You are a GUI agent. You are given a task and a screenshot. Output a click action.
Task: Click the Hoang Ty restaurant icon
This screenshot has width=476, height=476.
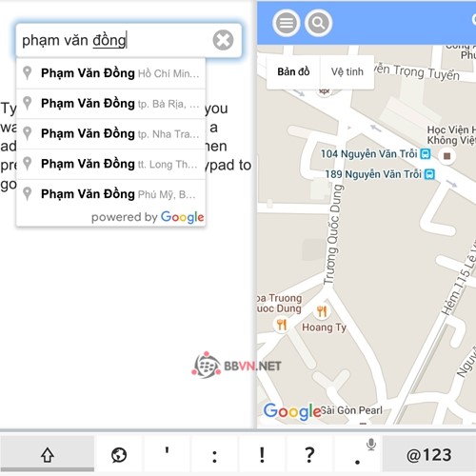(x=322, y=311)
